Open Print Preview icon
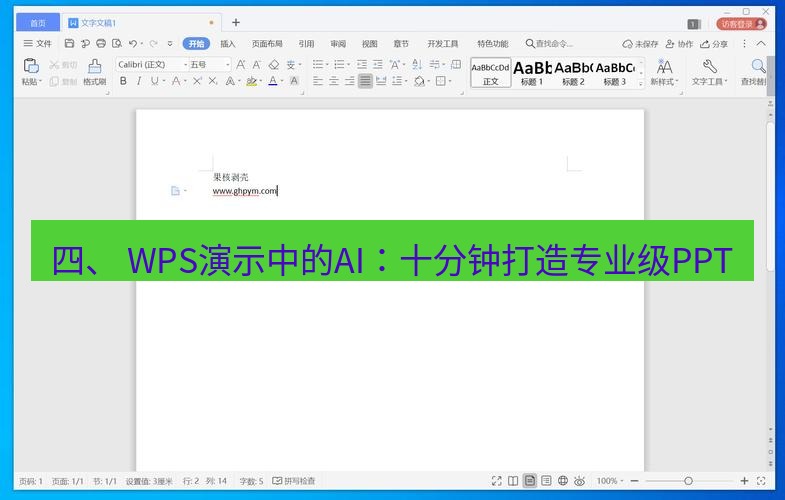Viewport: 785px width, 500px height. (x=117, y=44)
